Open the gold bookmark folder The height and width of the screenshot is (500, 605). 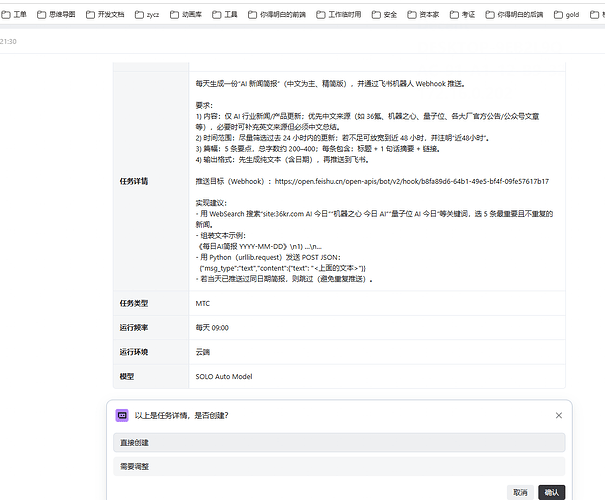[566, 15]
